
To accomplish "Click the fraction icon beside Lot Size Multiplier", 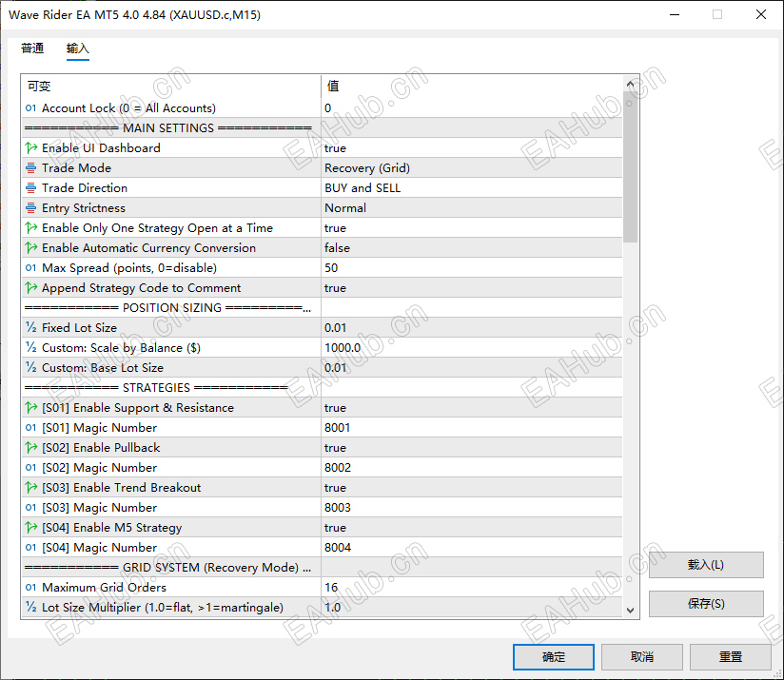I will pyautogui.click(x=31, y=608).
